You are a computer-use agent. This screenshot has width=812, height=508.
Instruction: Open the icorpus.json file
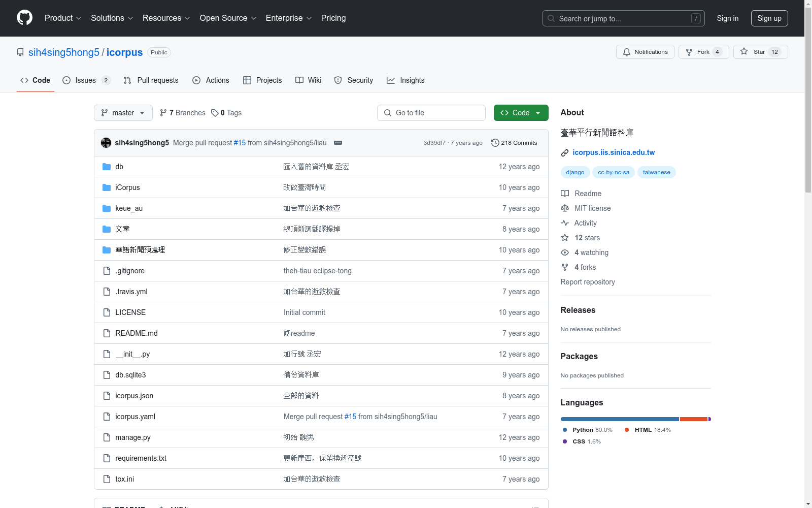[134, 396]
